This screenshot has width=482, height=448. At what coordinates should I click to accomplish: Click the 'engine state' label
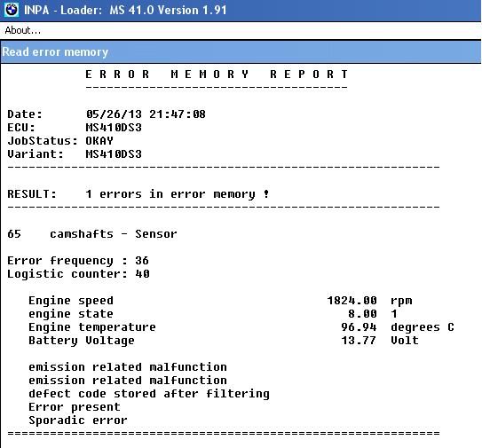coord(71,314)
